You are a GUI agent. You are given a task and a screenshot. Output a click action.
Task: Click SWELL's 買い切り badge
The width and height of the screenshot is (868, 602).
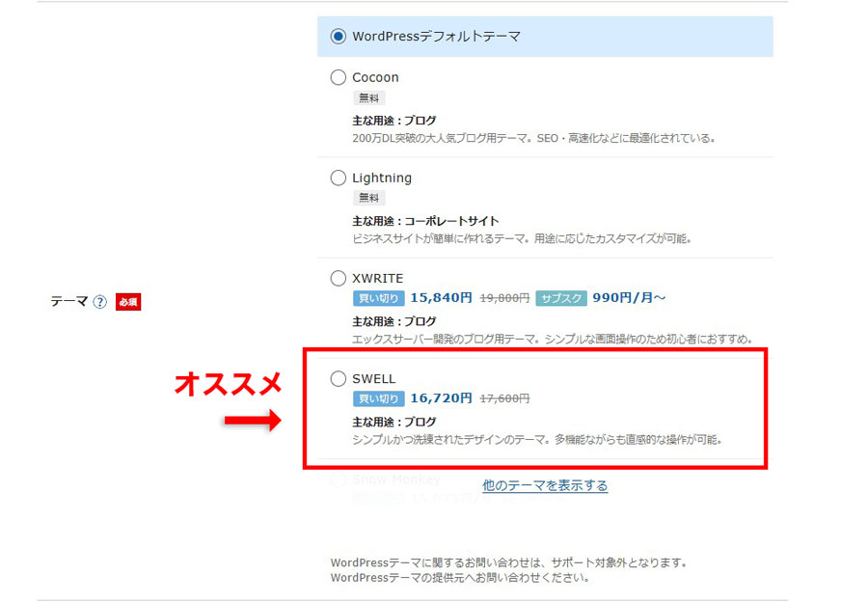[378, 398]
